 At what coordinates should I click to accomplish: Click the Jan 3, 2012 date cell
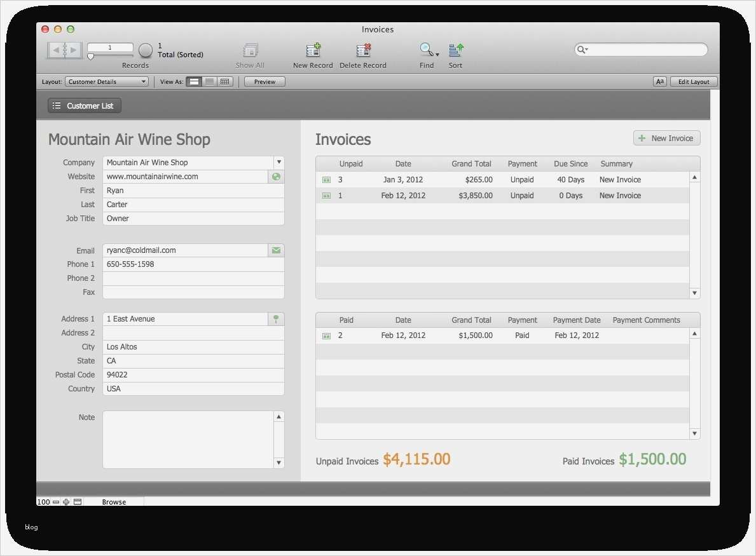(403, 180)
